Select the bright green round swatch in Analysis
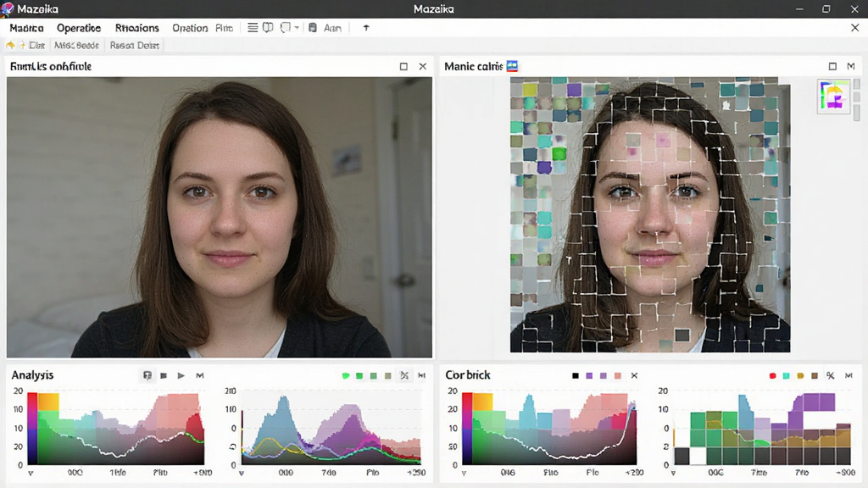868x488 pixels. tap(346, 375)
